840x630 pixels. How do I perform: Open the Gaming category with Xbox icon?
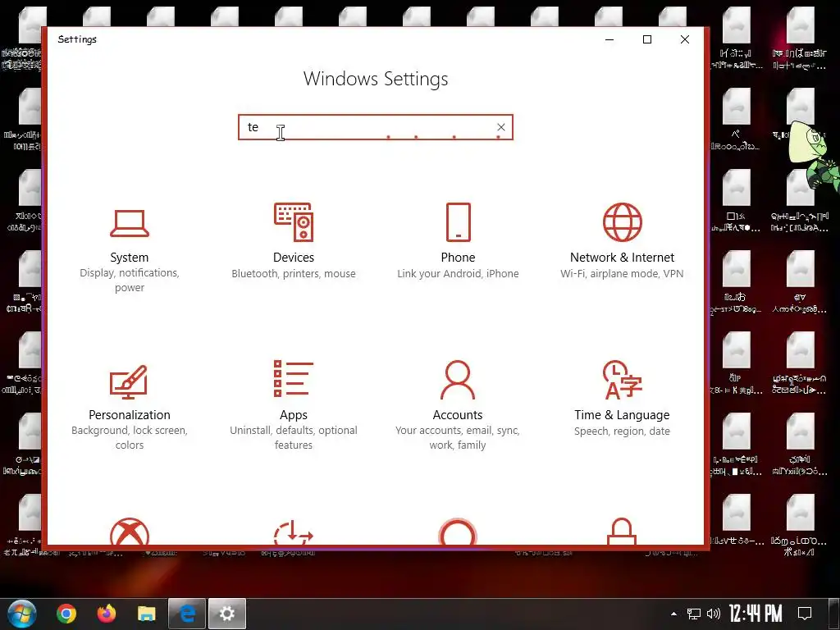tap(129, 532)
